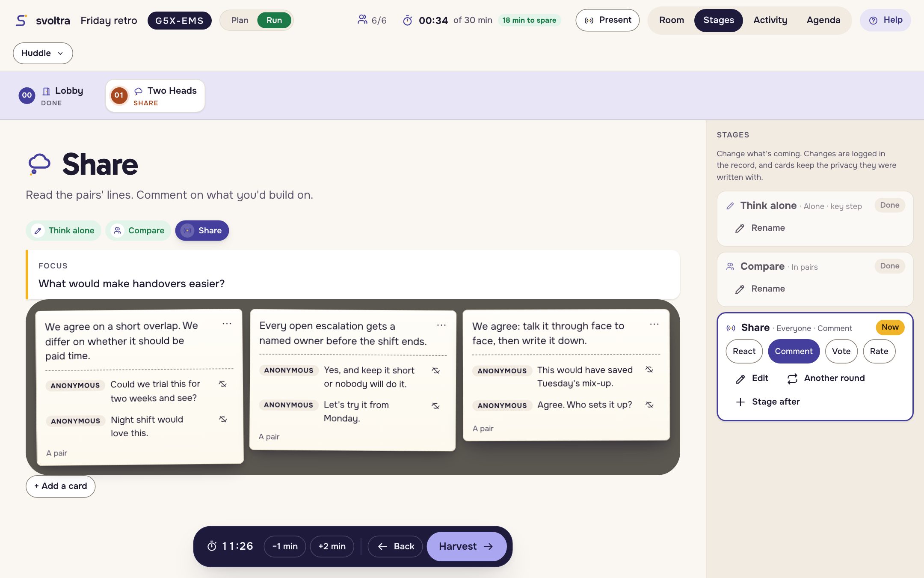Click the large Share cloud icon heading
The height and width of the screenshot is (578, 924).
pyautogui.click(x=39, y=164)
